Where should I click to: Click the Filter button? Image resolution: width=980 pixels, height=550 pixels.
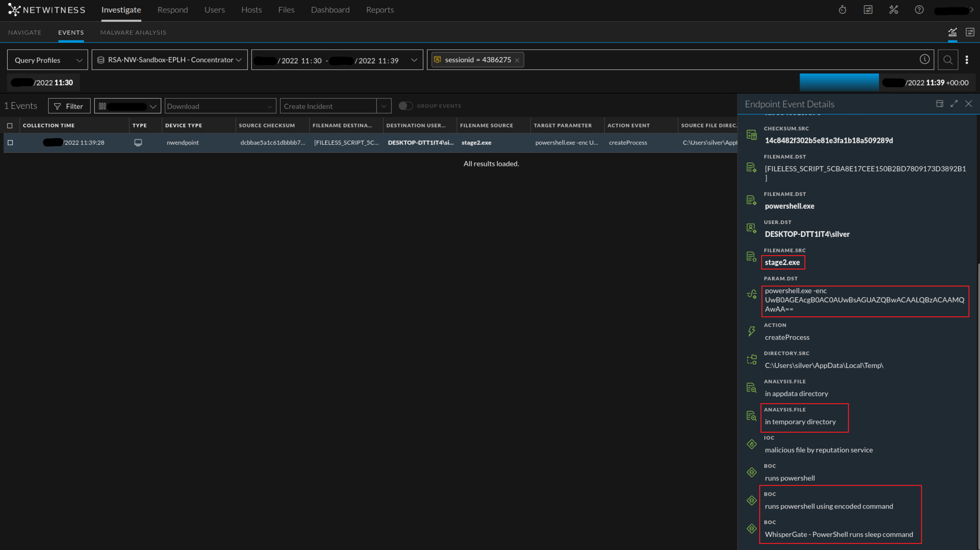69,106
